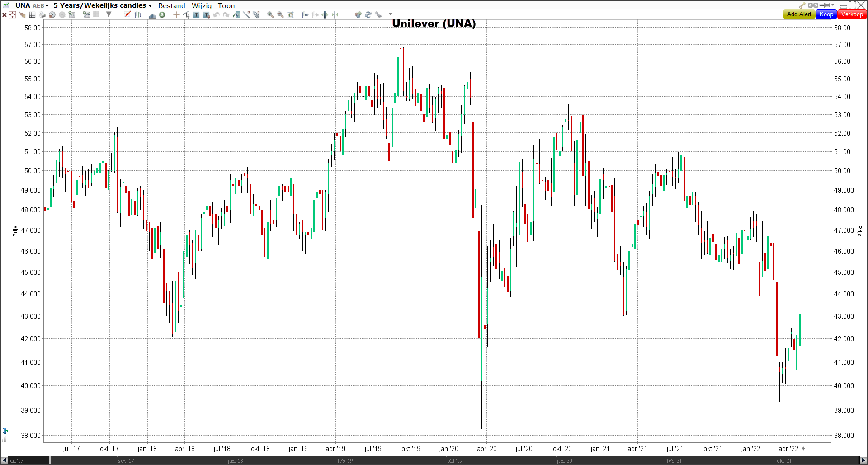The height and width of the screenshot is (465, 868).
Task: Click the small blue axis icon bottom-left
Action: [5, 431]
